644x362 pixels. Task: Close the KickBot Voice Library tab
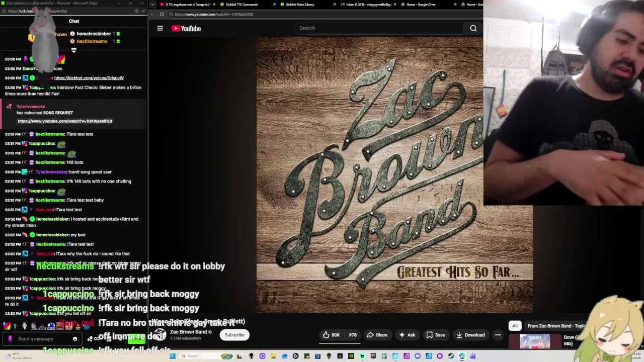pos(335,5)
